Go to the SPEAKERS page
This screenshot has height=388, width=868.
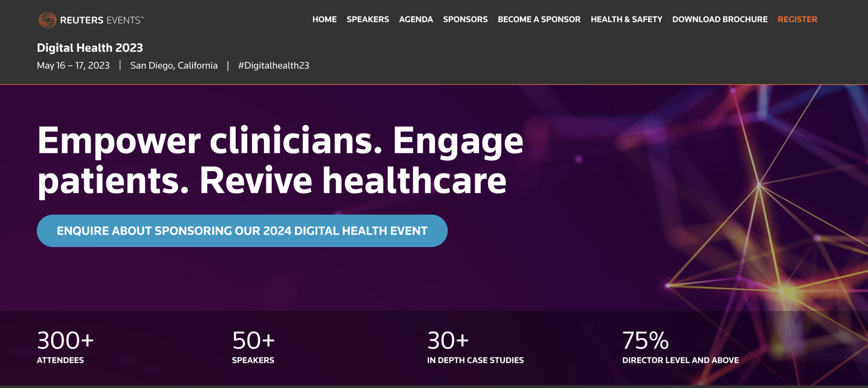(x=368, y=19)
